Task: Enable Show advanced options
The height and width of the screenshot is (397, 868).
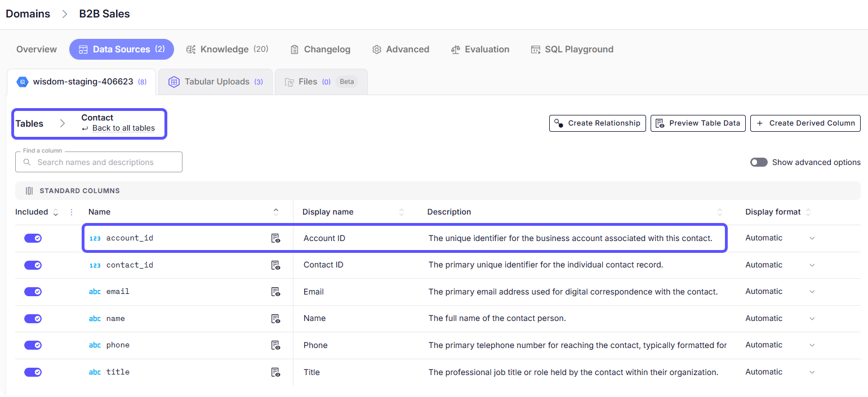Action: [x=759, y=162]
